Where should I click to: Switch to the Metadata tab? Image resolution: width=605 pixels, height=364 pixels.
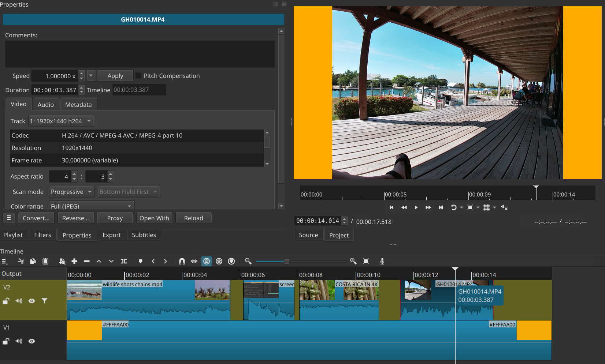click(x=78, y=105)
